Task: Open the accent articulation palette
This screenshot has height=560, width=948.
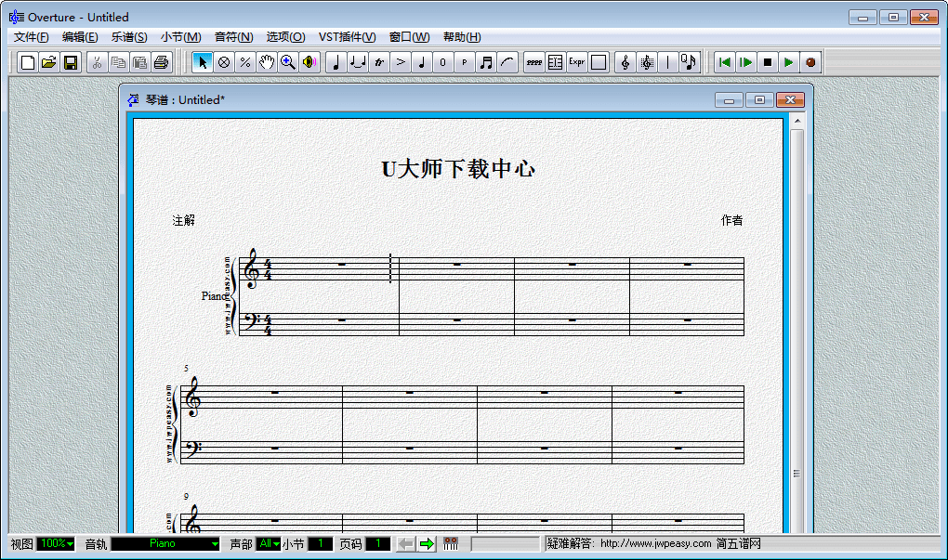Action: [x=401, y=62]
